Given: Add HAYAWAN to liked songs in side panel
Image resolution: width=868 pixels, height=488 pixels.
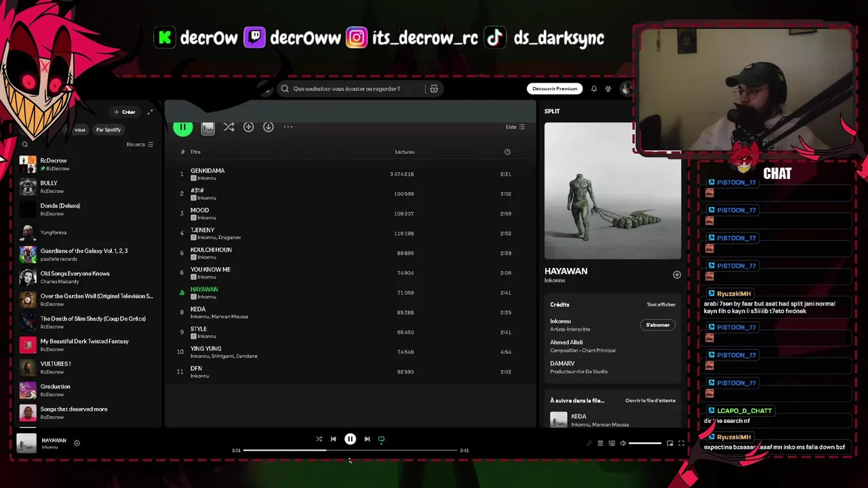Looking at the screenshot, I should (677, 274).
